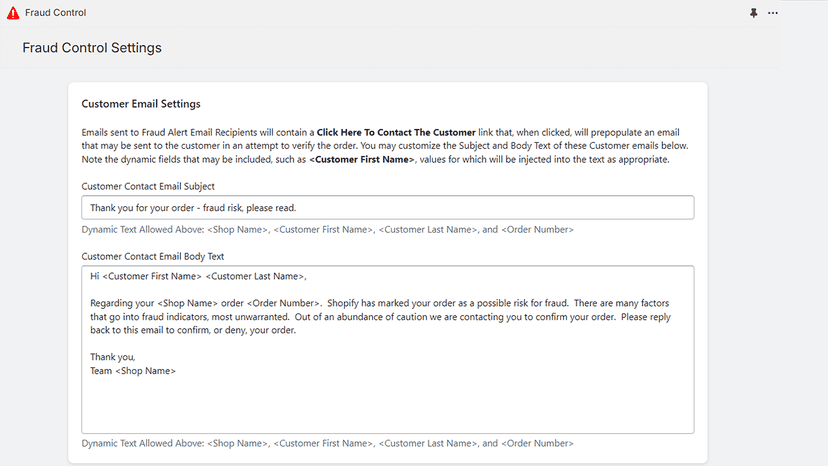
Task: Click the 'Thank you,' line in the body
Action: pos(112,357)
